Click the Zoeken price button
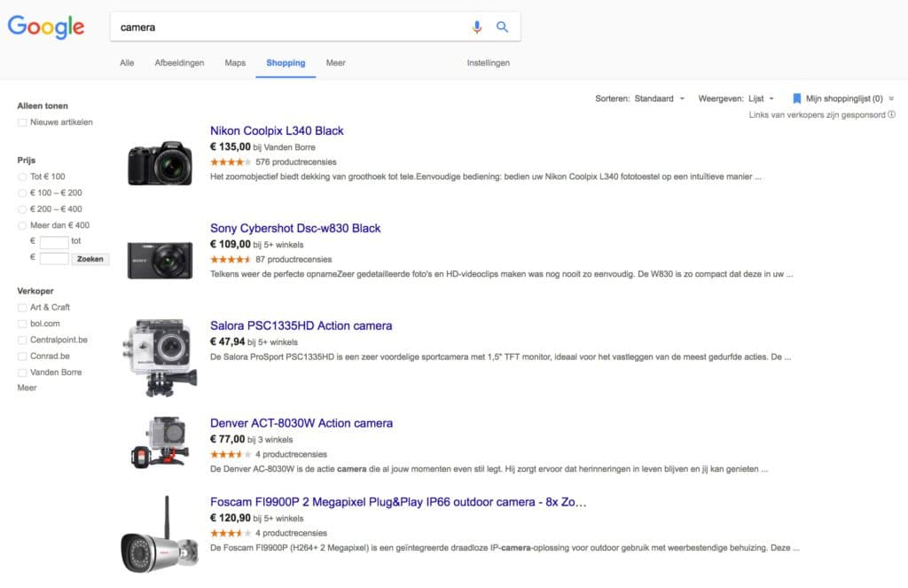The image size is (908, 588). [90, 259]
